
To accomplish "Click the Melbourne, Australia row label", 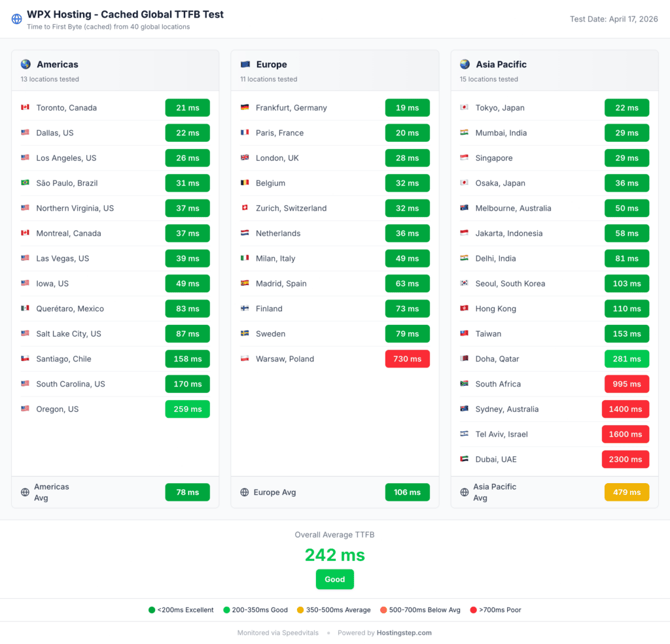I will click(x=513, y=209).
